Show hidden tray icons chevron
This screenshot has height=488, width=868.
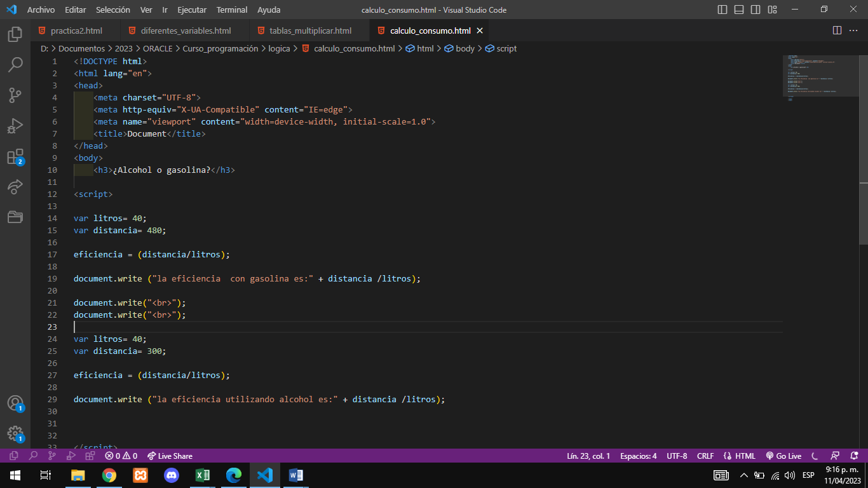pos(743,475)
